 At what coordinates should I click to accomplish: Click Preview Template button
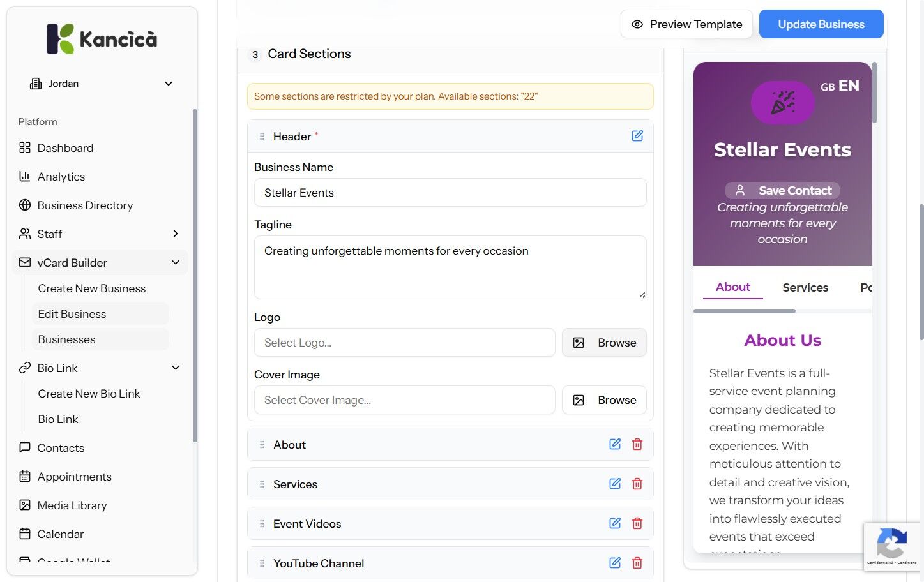(686, 24)
